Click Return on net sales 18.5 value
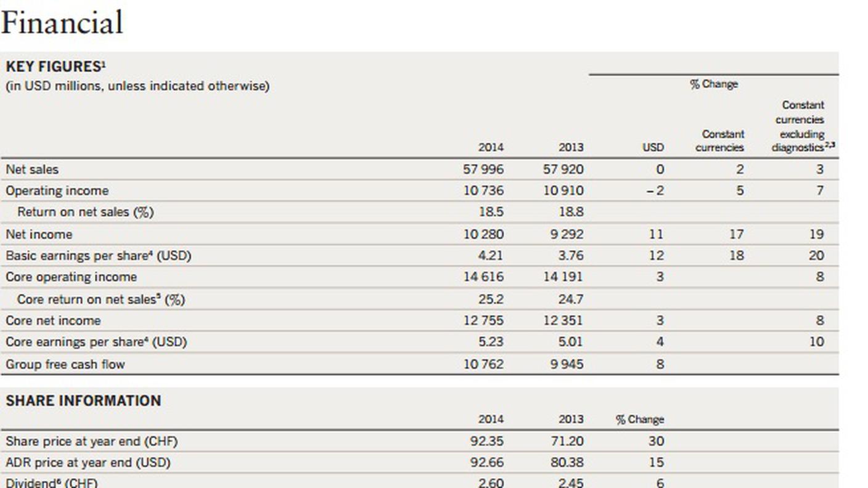This screenshot has width=868, height=488. pyautogui.click(x=491, y=211)
